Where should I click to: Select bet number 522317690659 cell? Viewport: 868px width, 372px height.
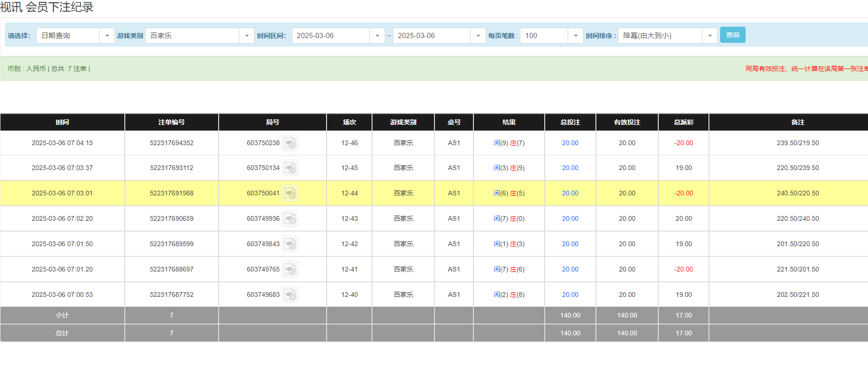pos(172,219)
